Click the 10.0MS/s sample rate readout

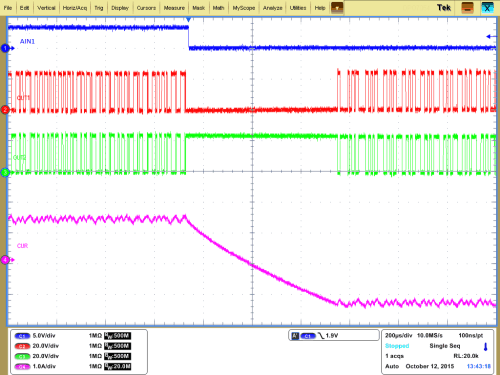pos(430,335)
